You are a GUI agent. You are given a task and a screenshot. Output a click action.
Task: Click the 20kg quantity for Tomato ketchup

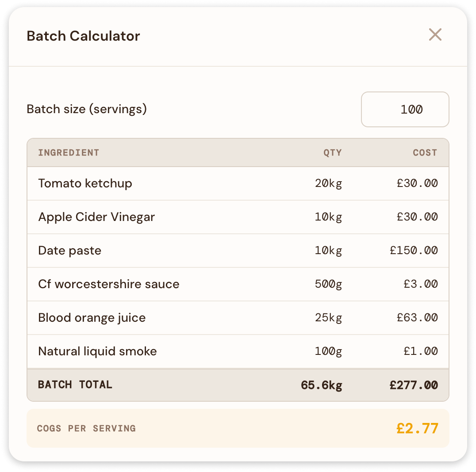[329, 183]
